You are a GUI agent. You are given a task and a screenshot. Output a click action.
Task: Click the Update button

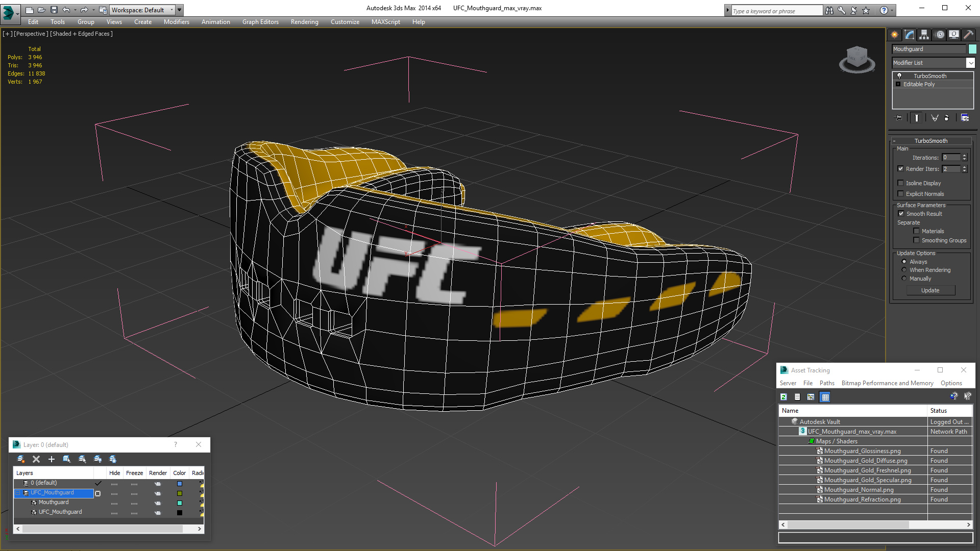(x=930, y=290)
